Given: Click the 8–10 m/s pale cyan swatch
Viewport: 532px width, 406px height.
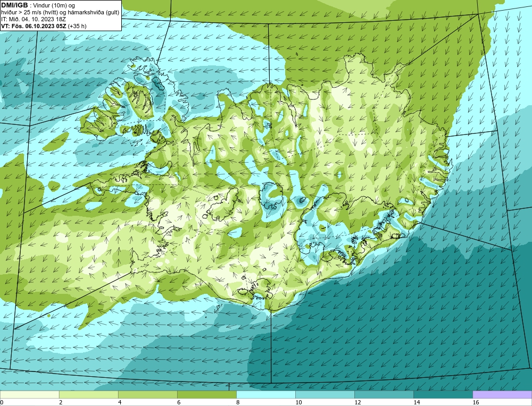Looking at the screenshot, I should pos(265,394).
